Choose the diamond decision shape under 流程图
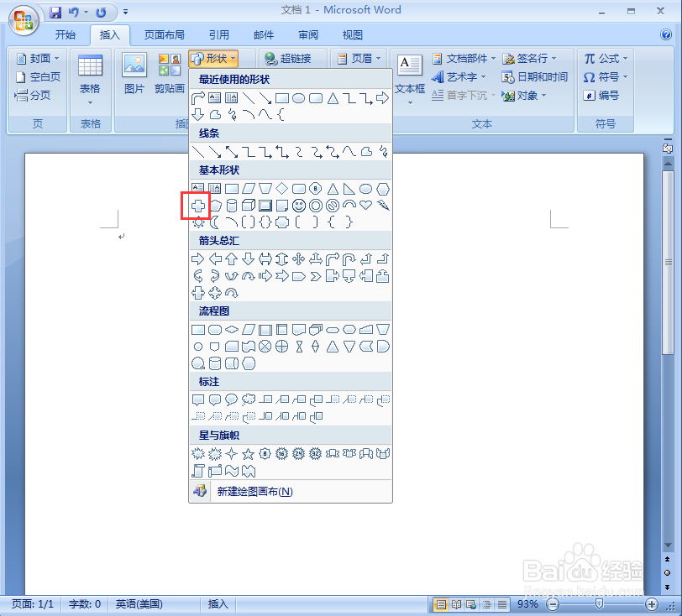Screen dimensions: 682x616 pyautogui.click(x=231, y=329)
